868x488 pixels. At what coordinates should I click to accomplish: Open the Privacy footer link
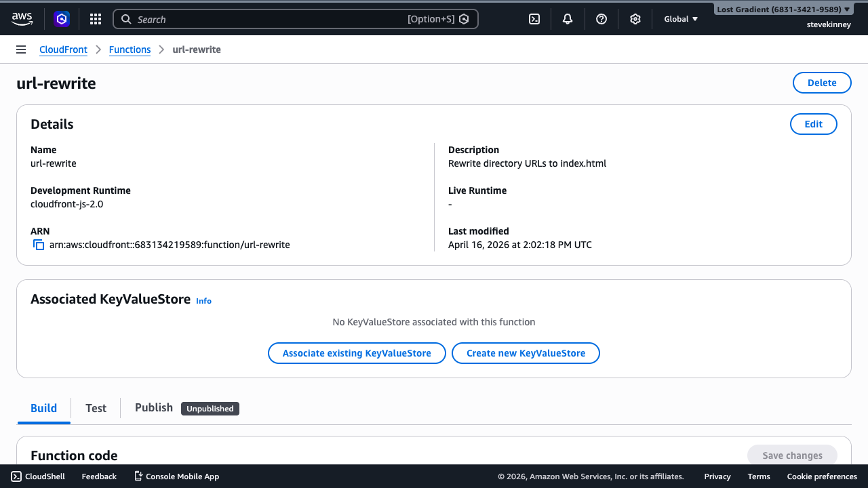click(717, 476)
